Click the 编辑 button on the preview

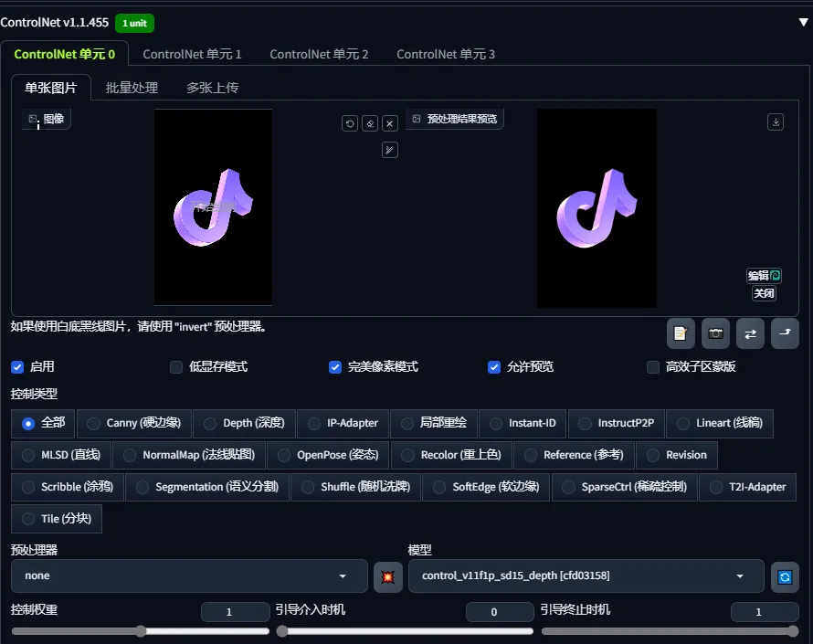click(x=764, y=275)
